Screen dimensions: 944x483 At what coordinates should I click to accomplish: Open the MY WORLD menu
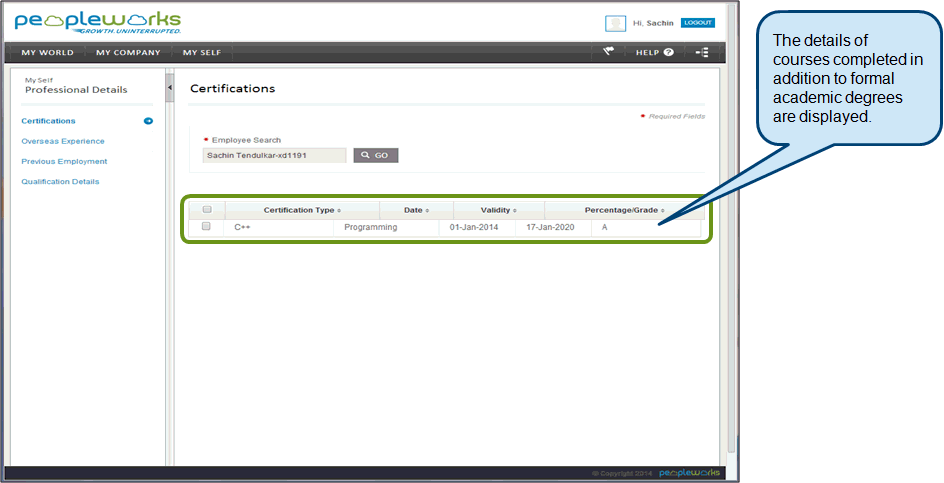pos(47,52)
